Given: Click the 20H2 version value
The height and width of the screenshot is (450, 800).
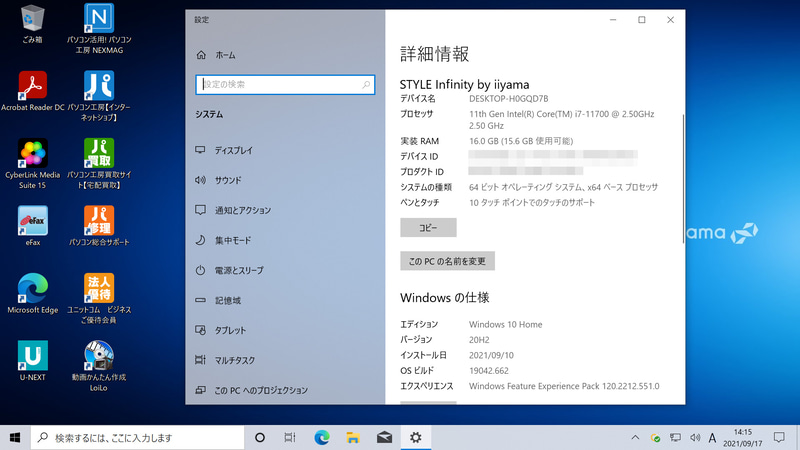Looking at the screenshot, I should pyautogui.click(x=479, y=340).
